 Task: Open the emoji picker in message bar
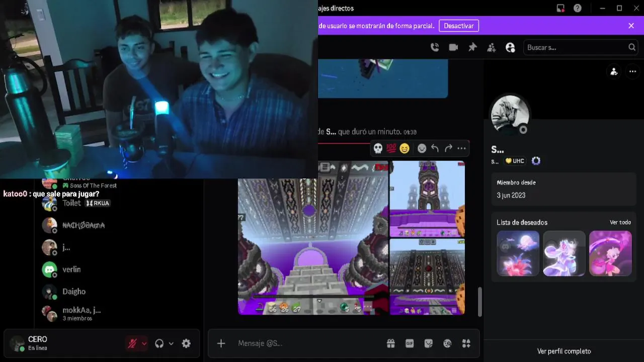click(447, 343)
